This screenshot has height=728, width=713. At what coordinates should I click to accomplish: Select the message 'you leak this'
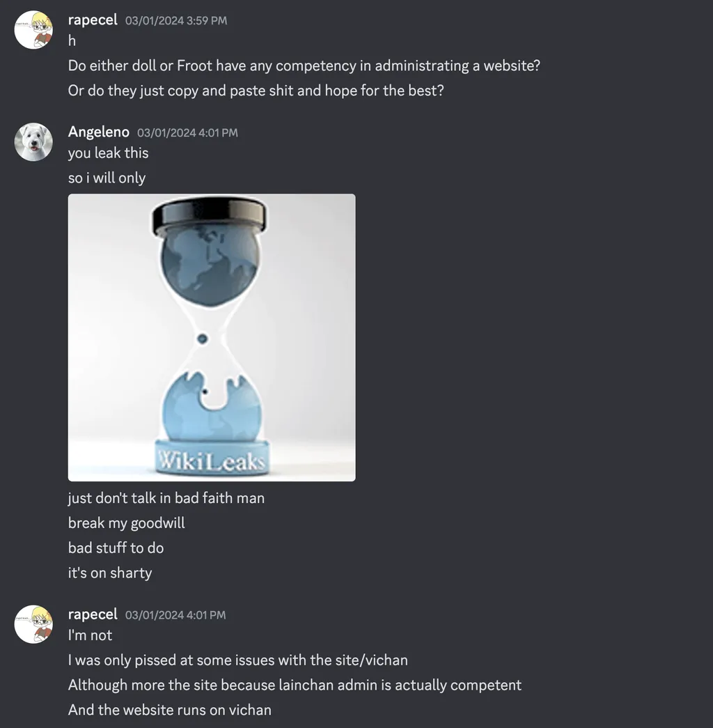point(108,153)
